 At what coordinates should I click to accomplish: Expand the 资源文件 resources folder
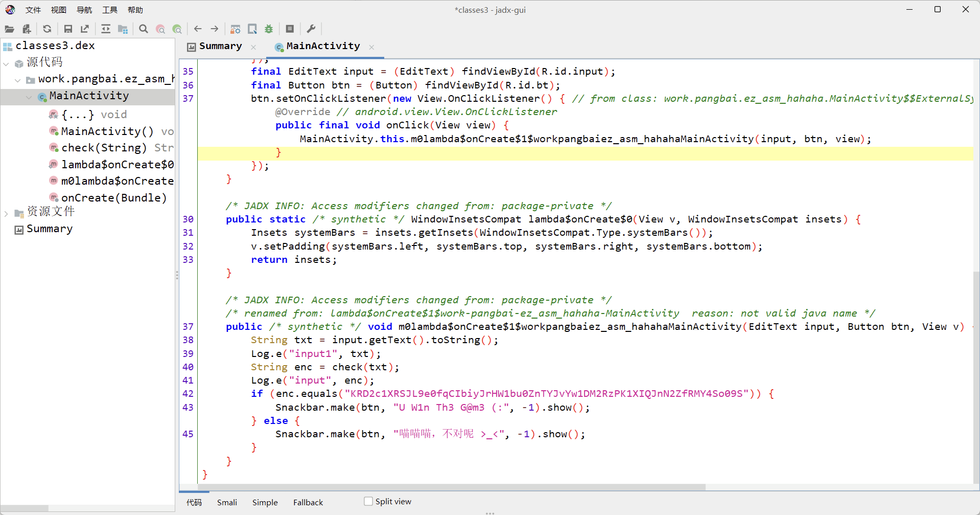(6, 213)
